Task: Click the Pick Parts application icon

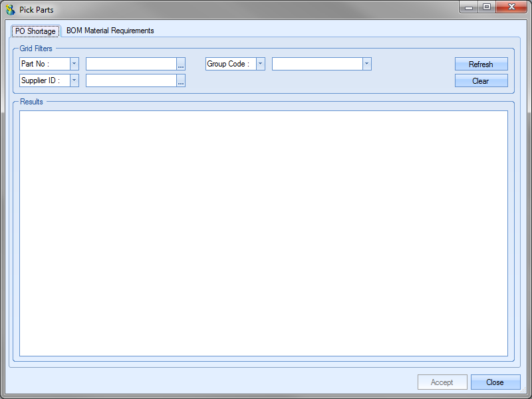Action: coord(11,10)
